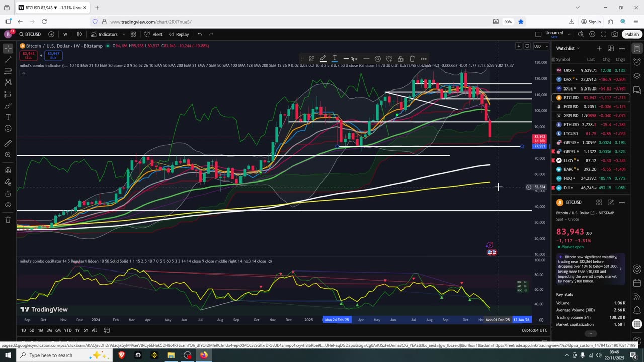Open more options in drawing toolbar
The height and width of the screenshot is (362, 644).
(x=424, y=59)
